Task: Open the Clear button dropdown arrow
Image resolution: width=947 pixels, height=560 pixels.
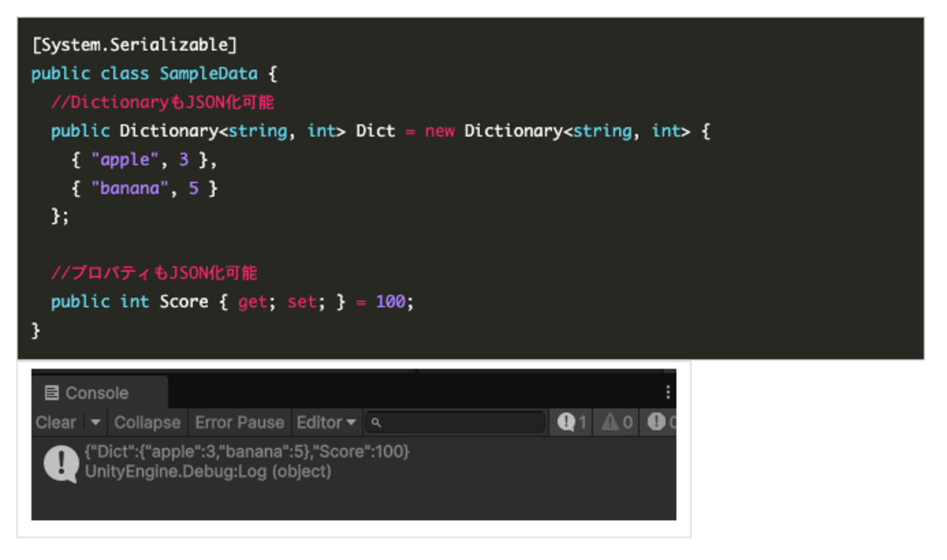Action: point(95,422)
